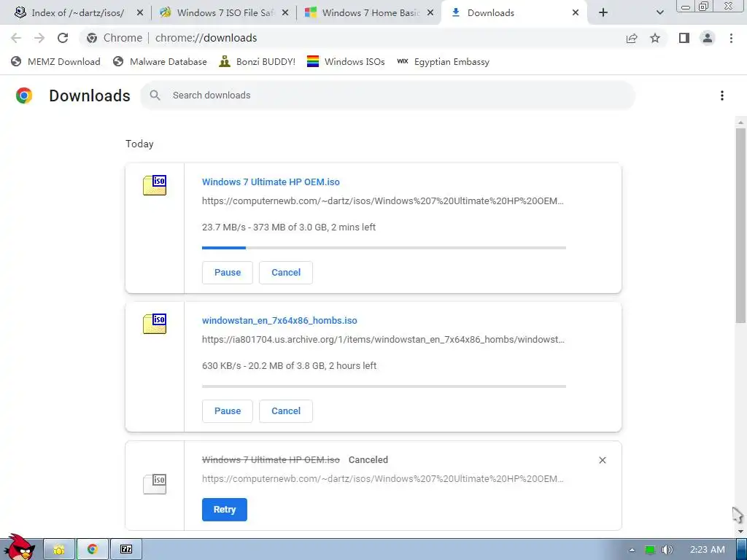Click the archive.org source URL

[x=383, y=340]
